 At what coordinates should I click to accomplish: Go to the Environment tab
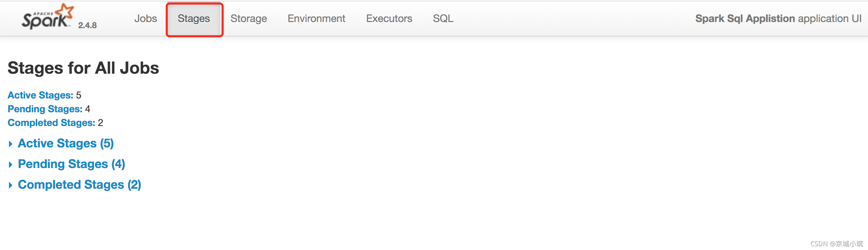click(x=316, y=19)
